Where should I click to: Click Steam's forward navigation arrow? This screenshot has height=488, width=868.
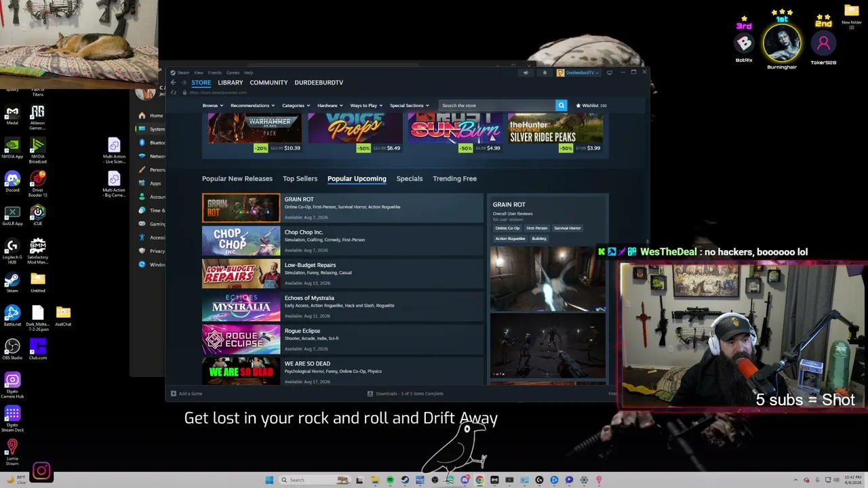[183, 83]
